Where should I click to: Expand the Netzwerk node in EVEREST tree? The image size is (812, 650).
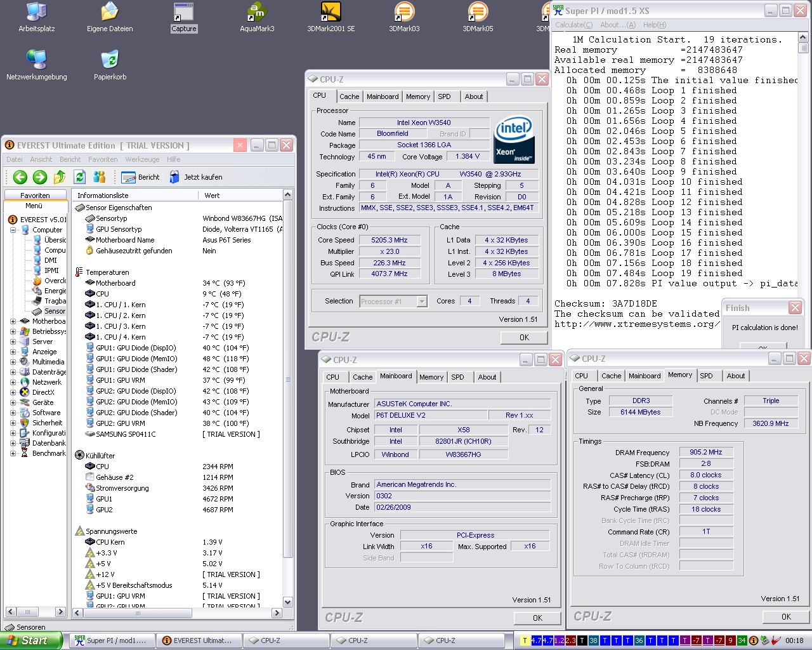(x=13, y=382)
